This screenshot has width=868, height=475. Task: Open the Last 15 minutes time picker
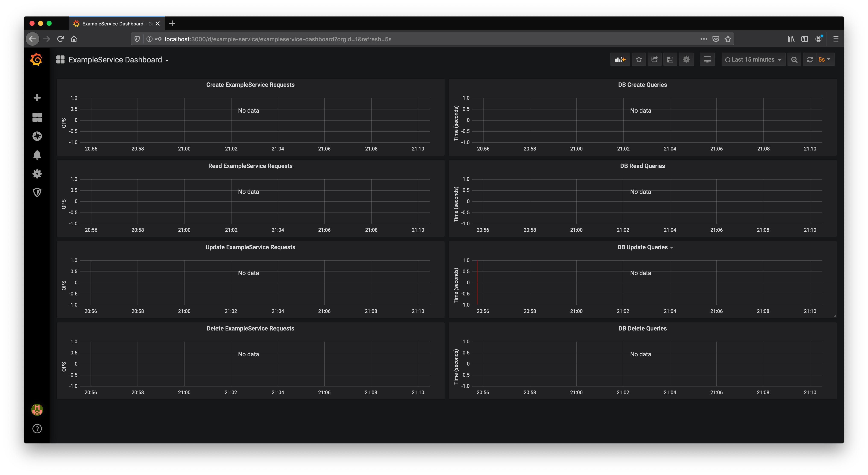(753, 60)
